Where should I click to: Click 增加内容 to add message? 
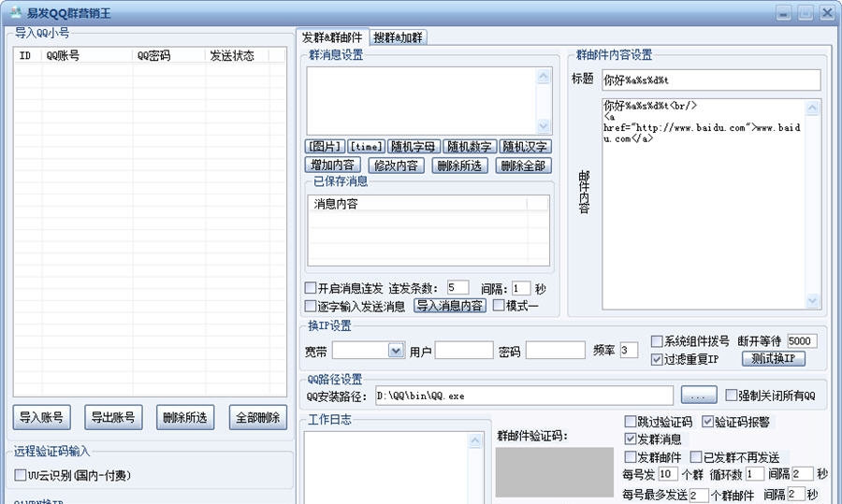click(x=332, y=166)
